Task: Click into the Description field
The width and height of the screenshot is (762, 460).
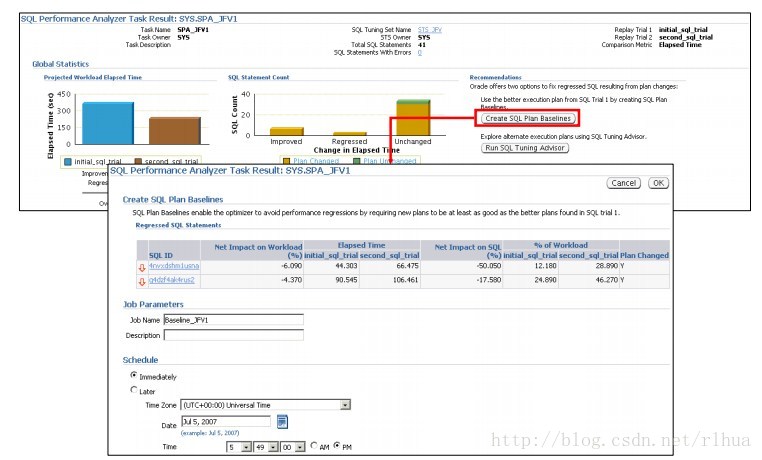Action: click(x=234, y=335)
